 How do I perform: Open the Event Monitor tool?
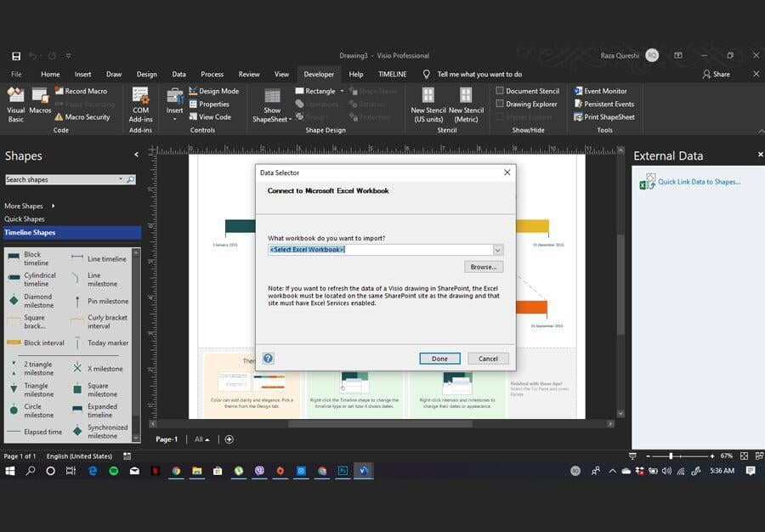pos(601,91)
